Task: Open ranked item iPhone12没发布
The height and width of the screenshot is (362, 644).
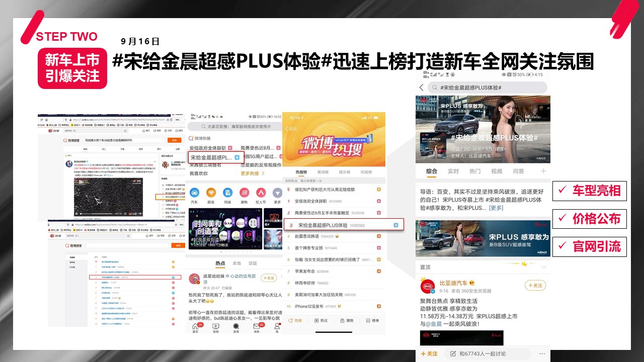Action: tap(334, 306)
